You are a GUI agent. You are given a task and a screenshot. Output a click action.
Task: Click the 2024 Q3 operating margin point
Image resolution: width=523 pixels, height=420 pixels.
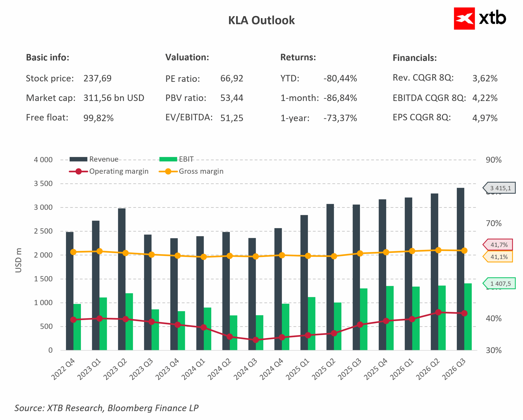point(256,340)
